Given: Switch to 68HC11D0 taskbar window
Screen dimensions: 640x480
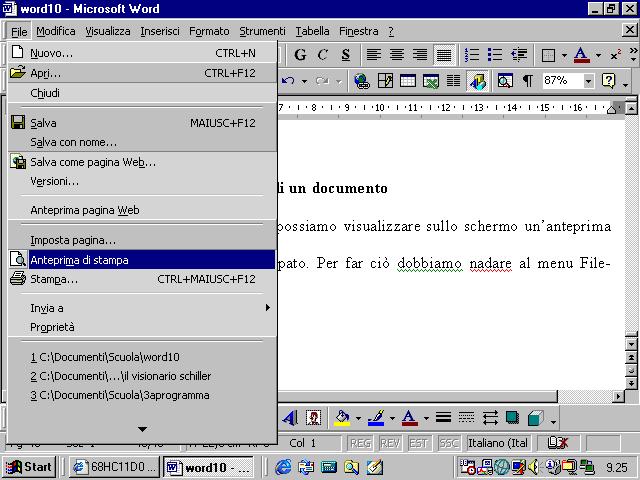Looking at the screenshot, I should 115,467.
